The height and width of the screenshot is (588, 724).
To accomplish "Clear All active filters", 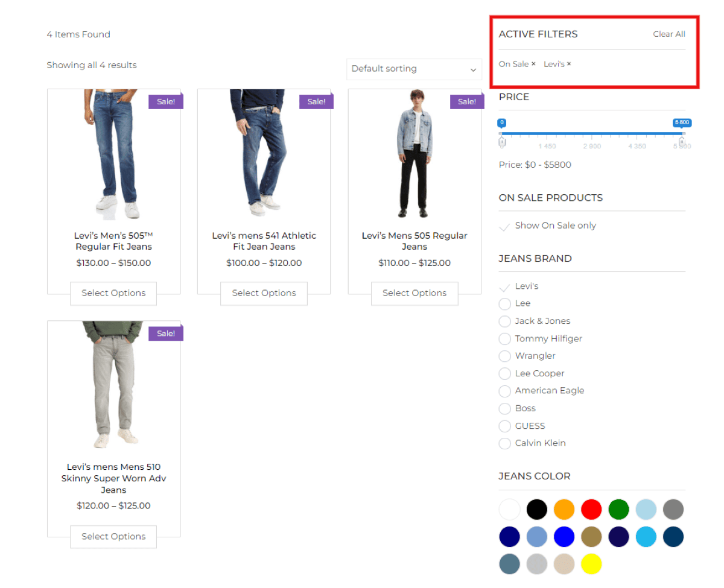I will 669,34.
